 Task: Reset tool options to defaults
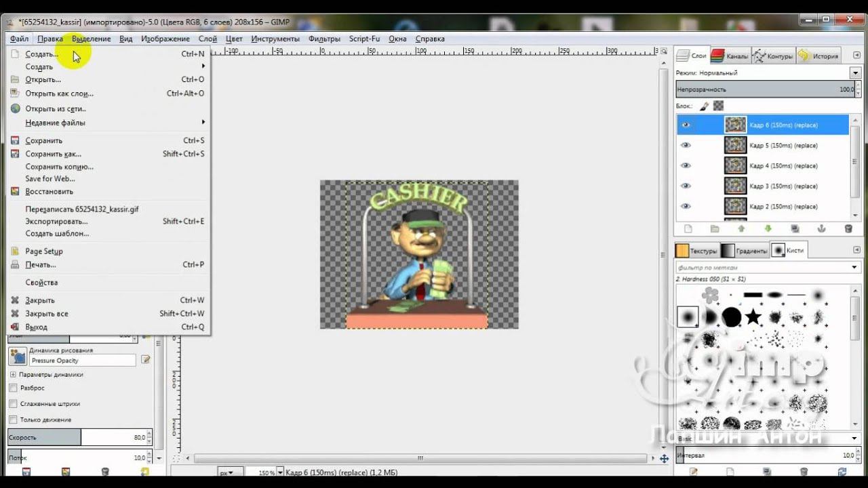tap(144, 472)
